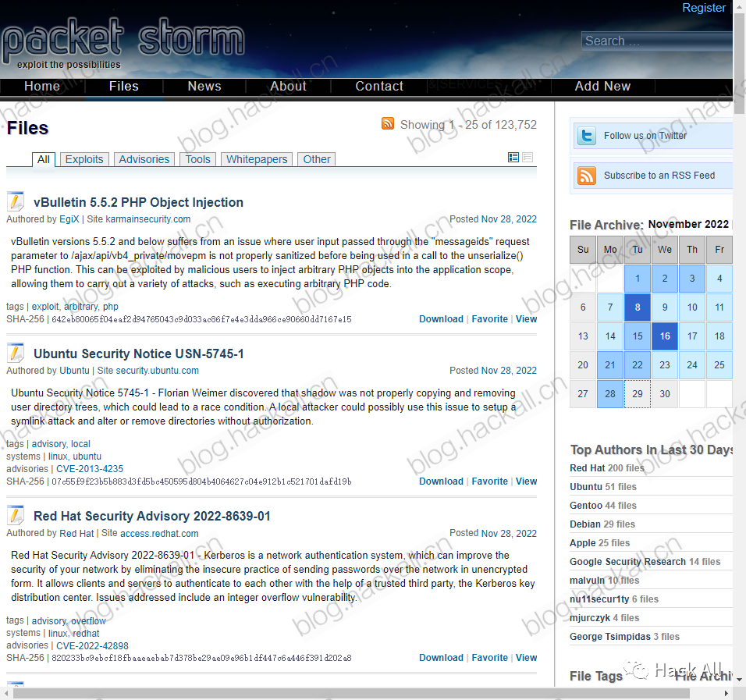Click the Twitter bird icon
746x700 pixels.
(587, 136)
